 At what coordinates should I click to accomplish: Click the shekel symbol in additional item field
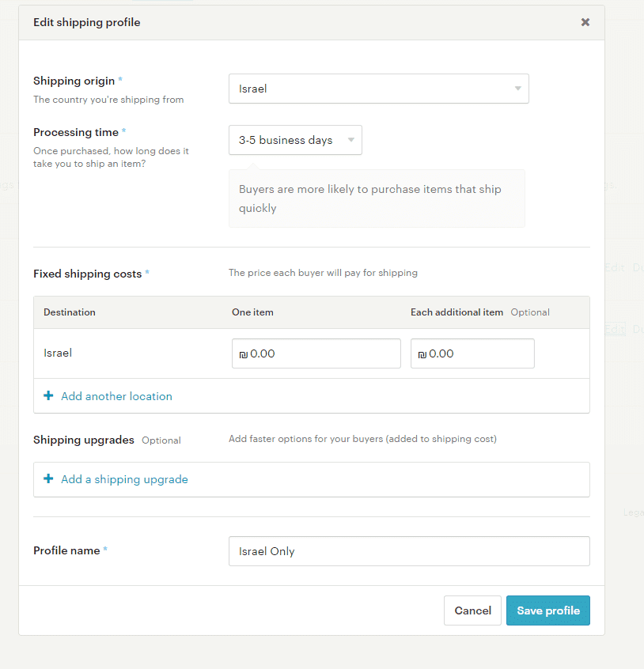click(x=422, y=354)
